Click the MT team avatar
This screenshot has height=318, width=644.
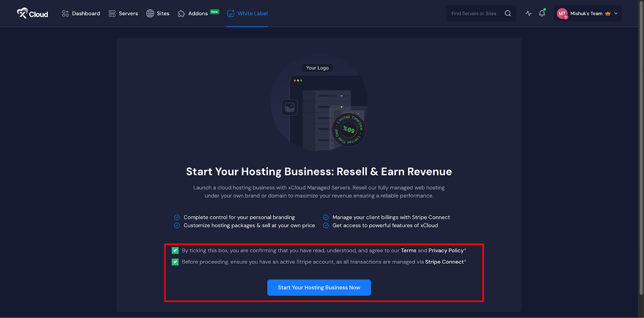pos(562,14)
